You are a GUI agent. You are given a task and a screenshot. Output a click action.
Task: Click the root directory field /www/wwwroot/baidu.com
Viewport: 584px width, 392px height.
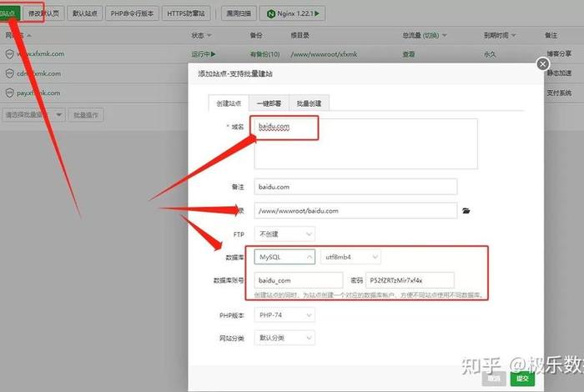pos(355,211)
